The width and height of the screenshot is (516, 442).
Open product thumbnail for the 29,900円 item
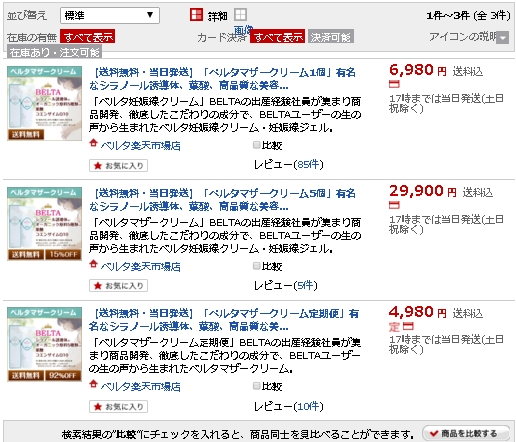pyautogui.click(x=45, y=224)
